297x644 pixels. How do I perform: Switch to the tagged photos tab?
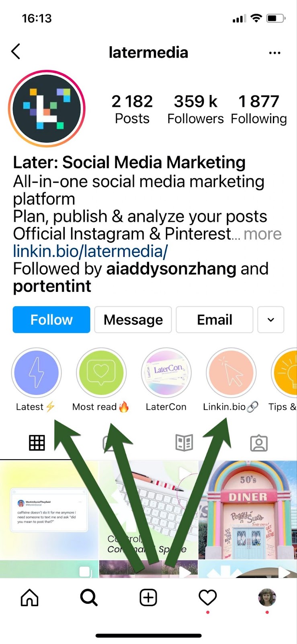coord(259,443)
